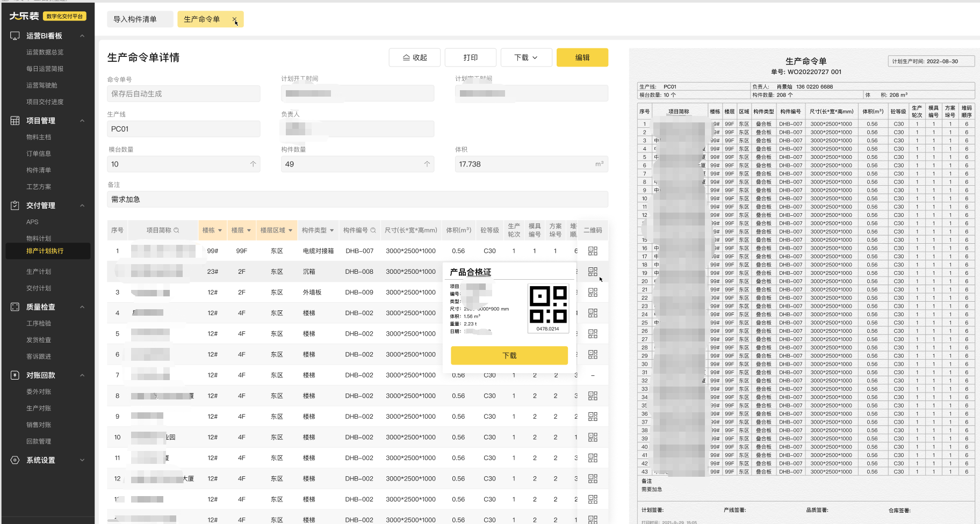Click the 质量检查 sidebar icon
This screenshot has height=524, width=980.
[x=15, y=307]
